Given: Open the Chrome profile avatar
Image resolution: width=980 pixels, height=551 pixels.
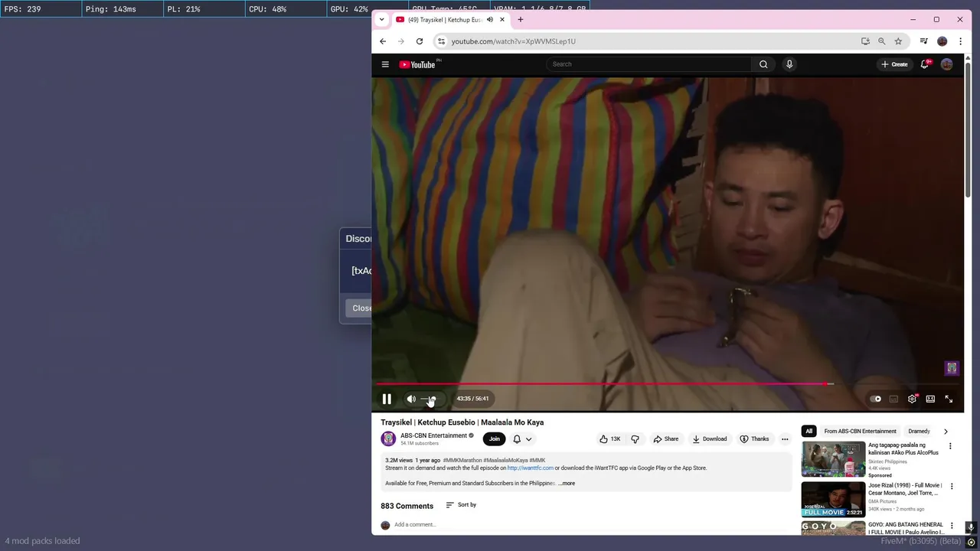Looking at the screenshot, I should (942, 41).
